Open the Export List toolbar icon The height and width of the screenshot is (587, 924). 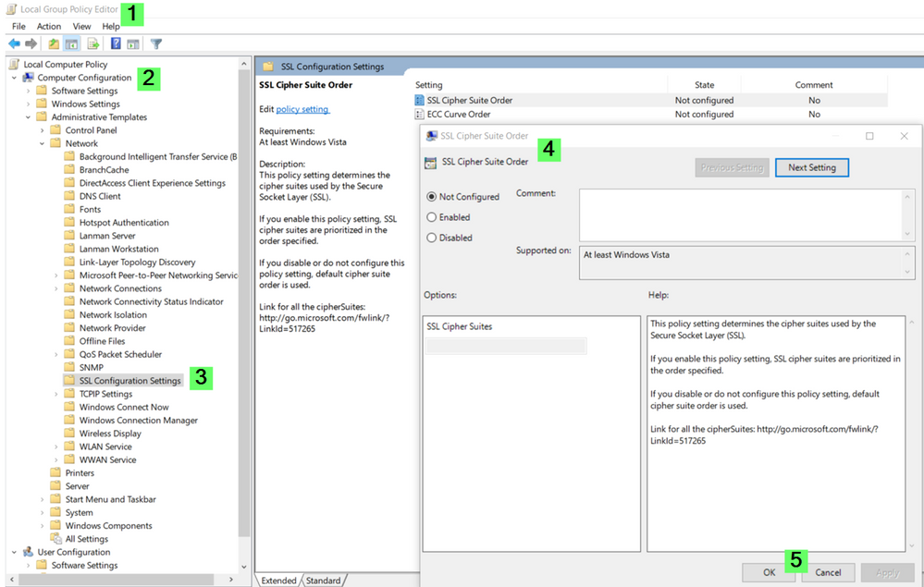[x=94, y=43]
